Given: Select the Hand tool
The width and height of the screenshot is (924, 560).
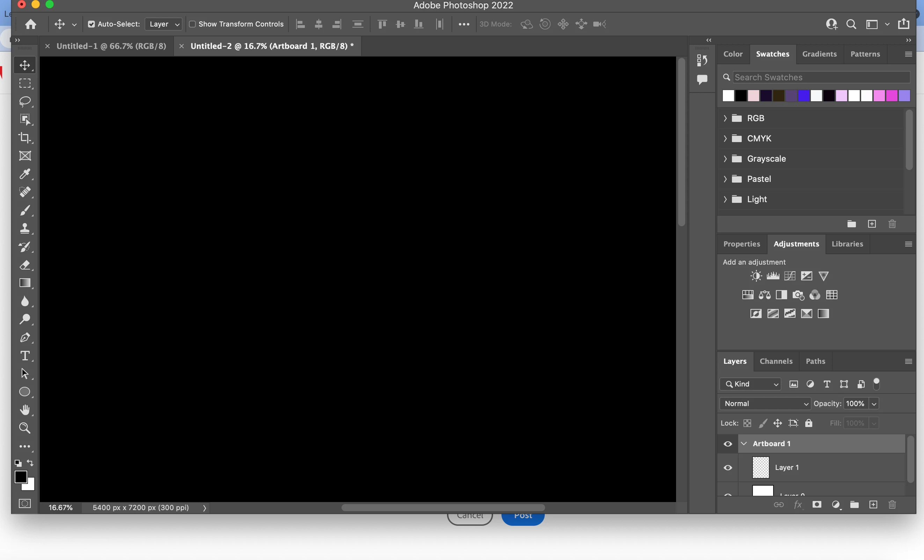Looking at the screenshot, I should click(x=25, y=410).
